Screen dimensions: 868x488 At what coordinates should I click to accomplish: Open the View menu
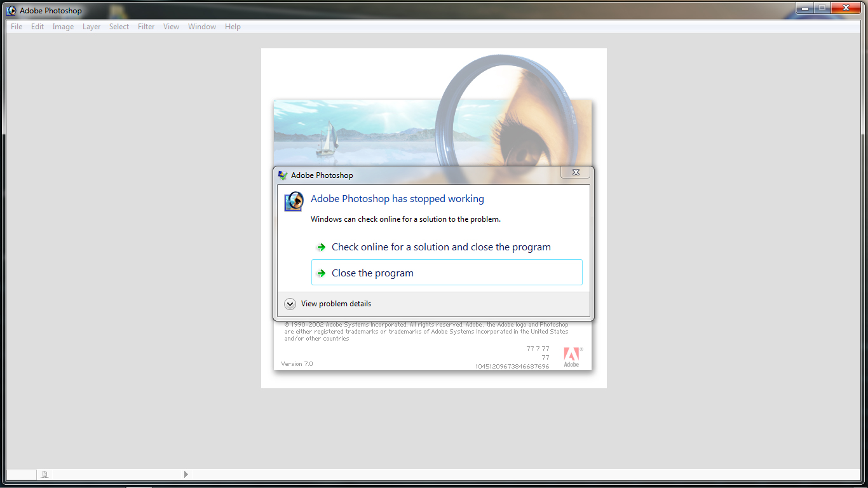[x=171, y=27]
